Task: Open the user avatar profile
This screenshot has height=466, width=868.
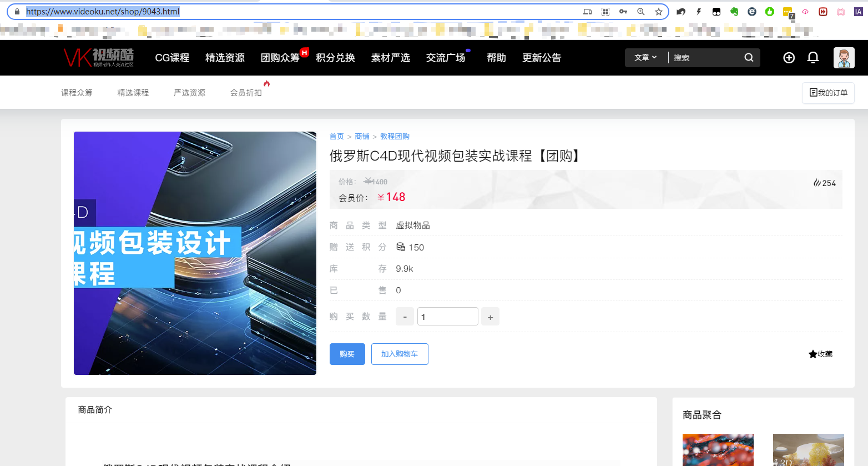Action: click(x=844, y=58)
